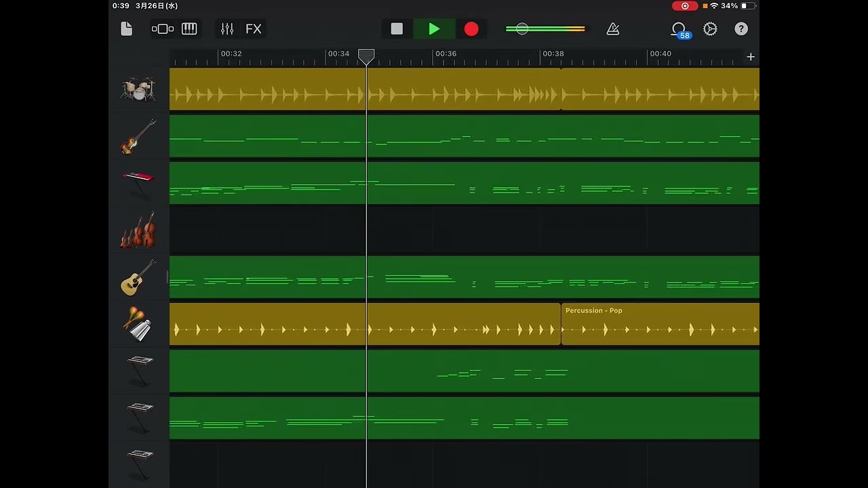Open the keyboard instrument view
The height and width of the screenshot is (488, 868).
tap(189, 28)
